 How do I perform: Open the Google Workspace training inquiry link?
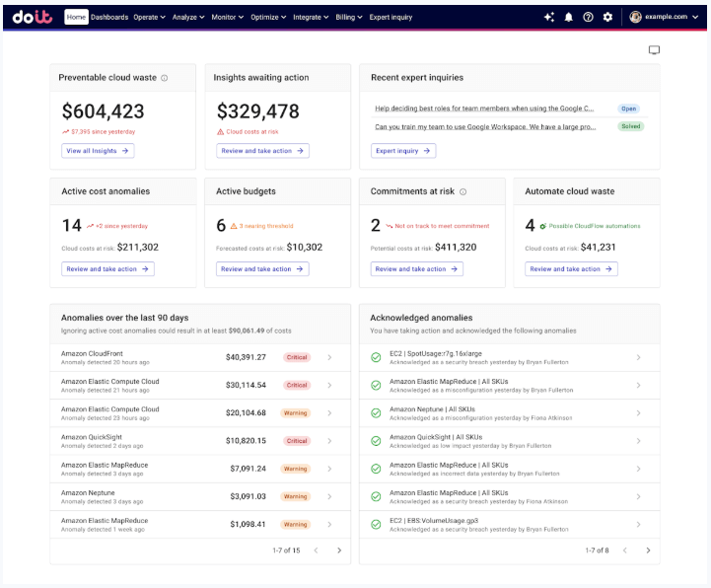(483, 126)
